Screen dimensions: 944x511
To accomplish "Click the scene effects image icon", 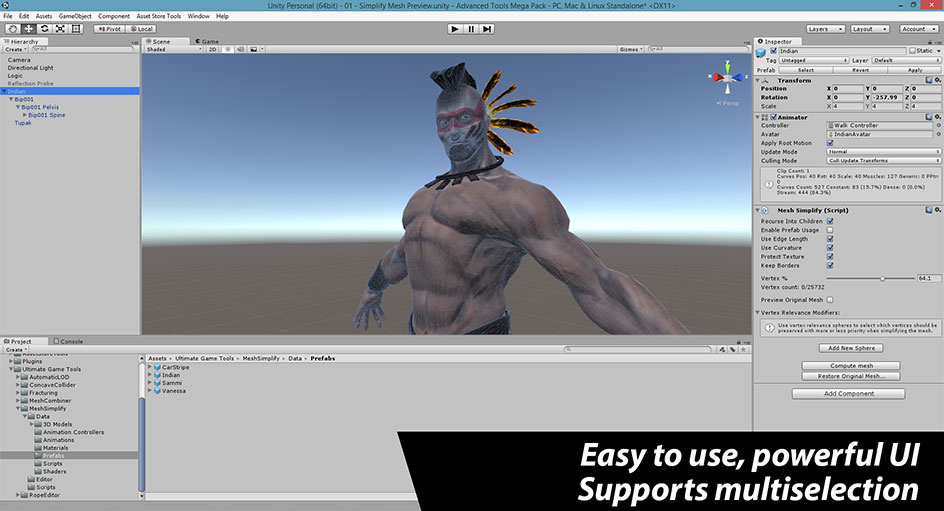I will [254, 49].
